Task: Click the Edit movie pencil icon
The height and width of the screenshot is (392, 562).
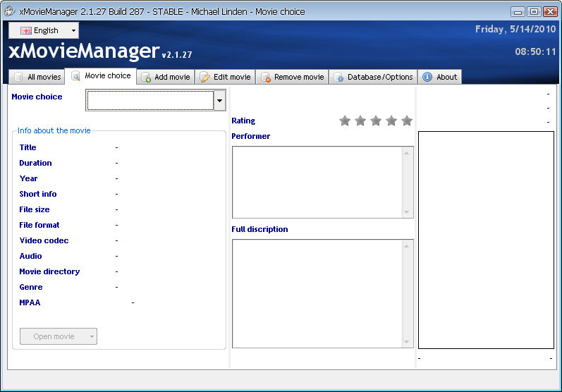Action: (x=204, y=77)
